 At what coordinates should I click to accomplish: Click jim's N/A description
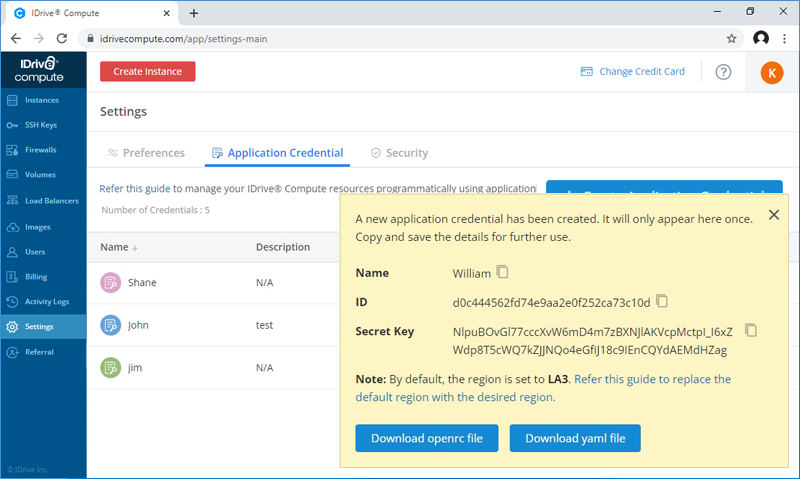tap(264, 367)
